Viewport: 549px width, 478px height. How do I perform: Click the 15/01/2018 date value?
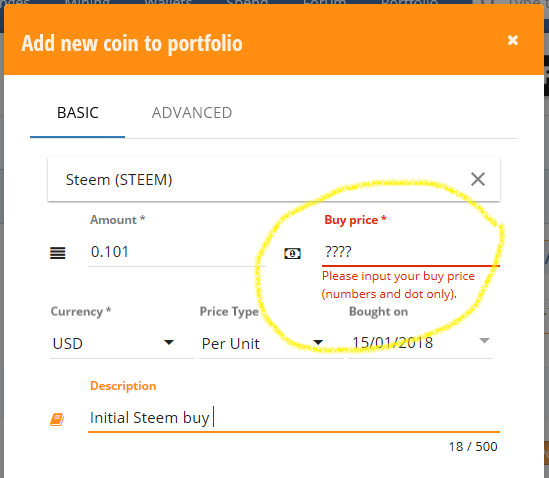click(x=392, y=342)
